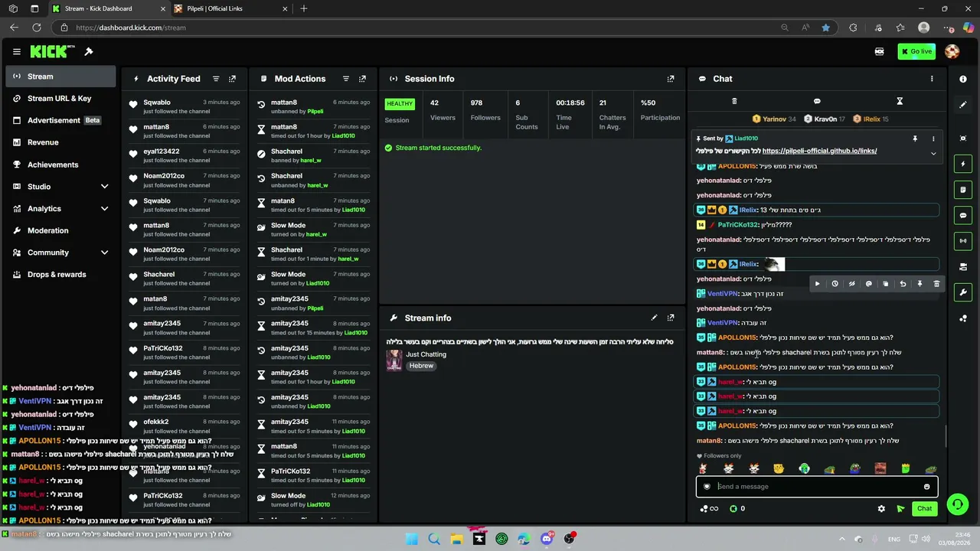This screenshot has width=980, height=551.
Task: Toggle the Stream info wrench widget in the right sidebar
Action: (x=963, y=292)
